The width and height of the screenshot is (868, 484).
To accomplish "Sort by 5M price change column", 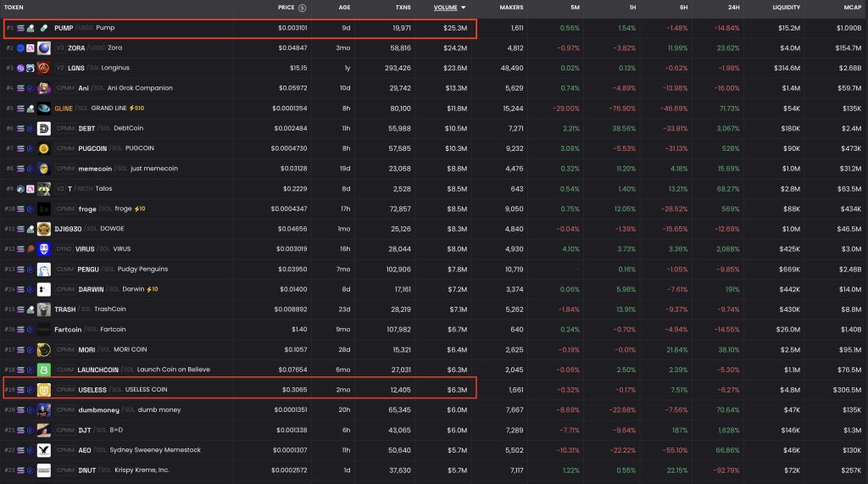I will coord(576,8).
